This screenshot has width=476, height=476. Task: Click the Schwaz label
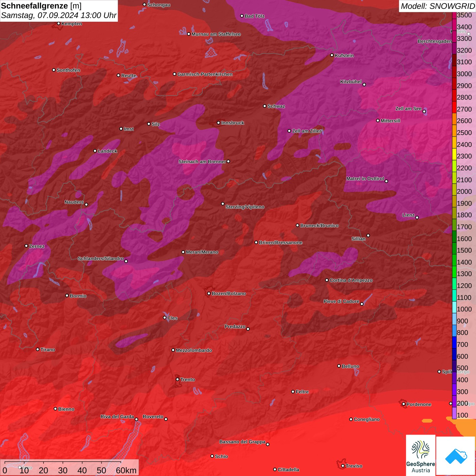click(276, 106)
